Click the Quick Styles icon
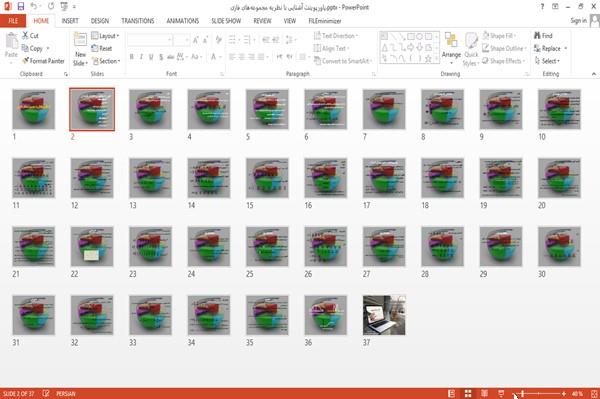 click(x=471, y=41)
